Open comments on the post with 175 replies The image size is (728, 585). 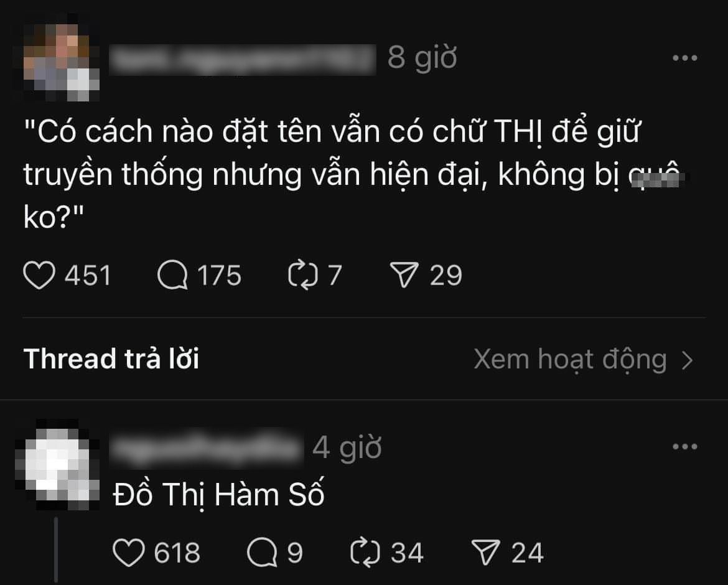point(172,275)
